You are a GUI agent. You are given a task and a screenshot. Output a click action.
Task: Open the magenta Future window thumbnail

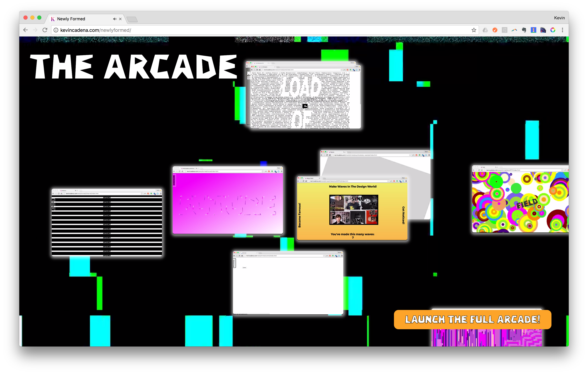228,200
